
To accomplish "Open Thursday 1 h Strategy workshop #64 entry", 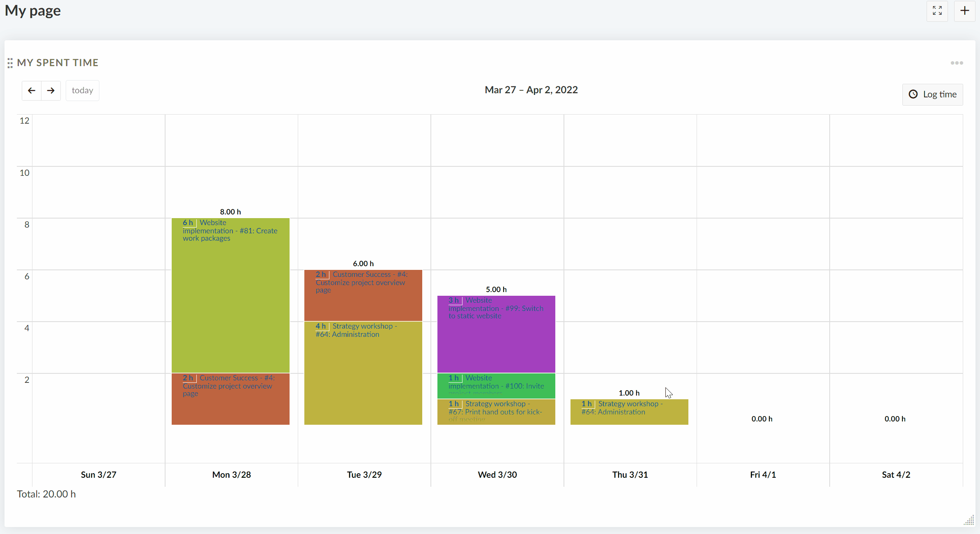I will pyautogui.click(x=629, y=412).
